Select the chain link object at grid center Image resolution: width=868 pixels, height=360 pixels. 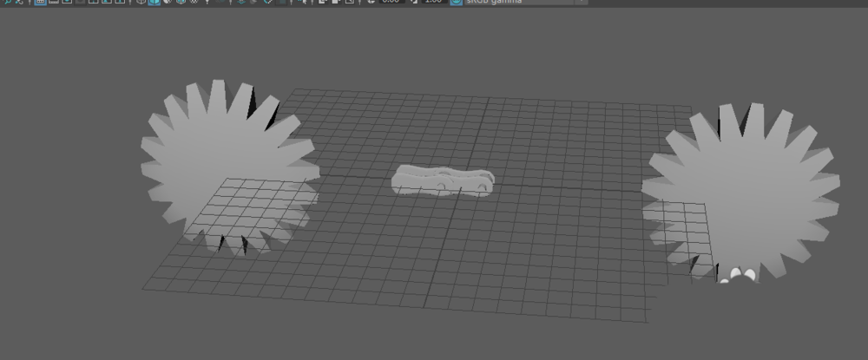(443, 180)
